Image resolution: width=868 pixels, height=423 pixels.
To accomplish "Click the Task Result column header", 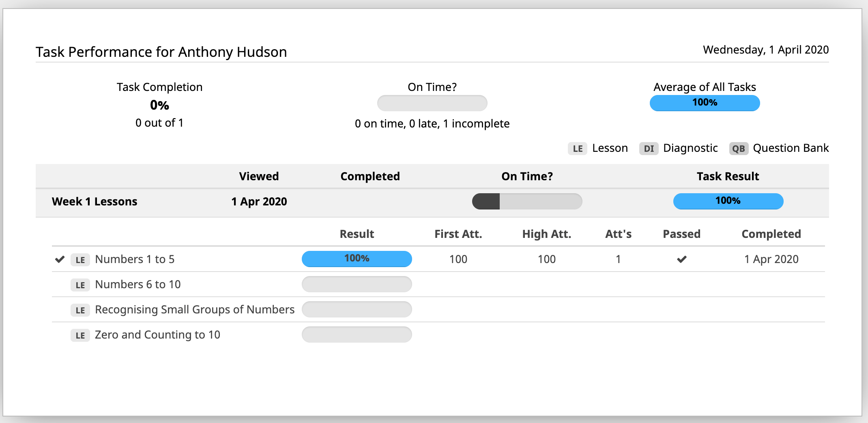I will (728, 176).
